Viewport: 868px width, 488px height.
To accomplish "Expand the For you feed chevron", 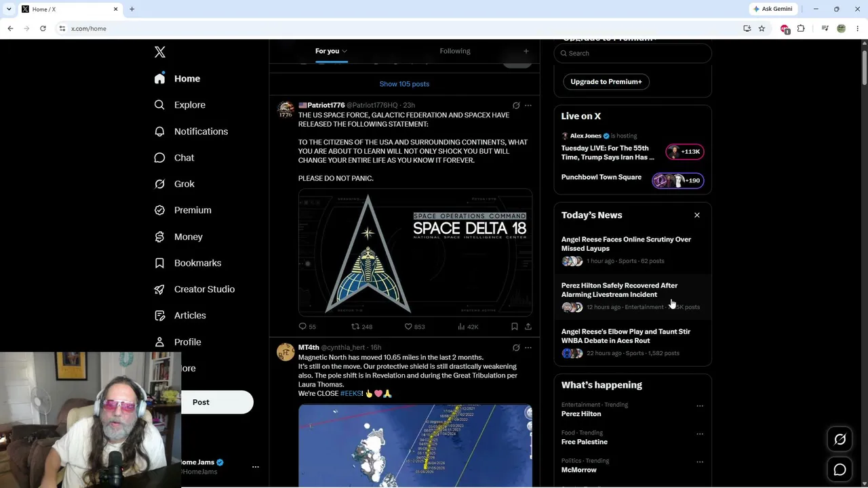I will (x=344, y=51).
